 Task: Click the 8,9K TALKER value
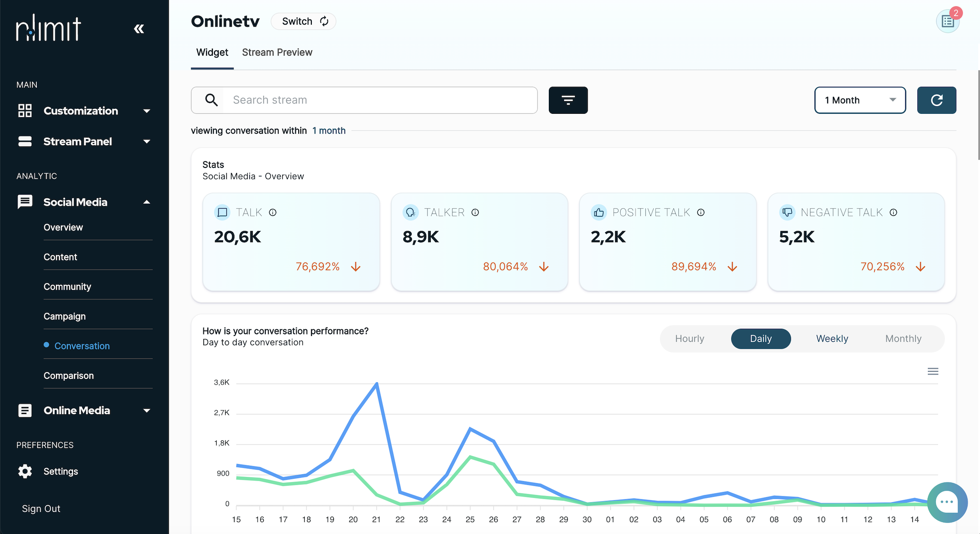point(421,237)
